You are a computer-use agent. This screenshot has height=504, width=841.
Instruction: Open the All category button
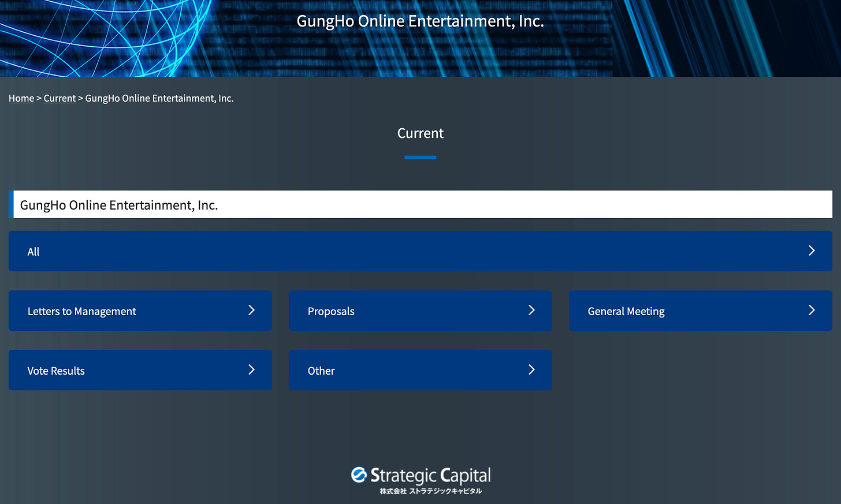pos(420,251)
